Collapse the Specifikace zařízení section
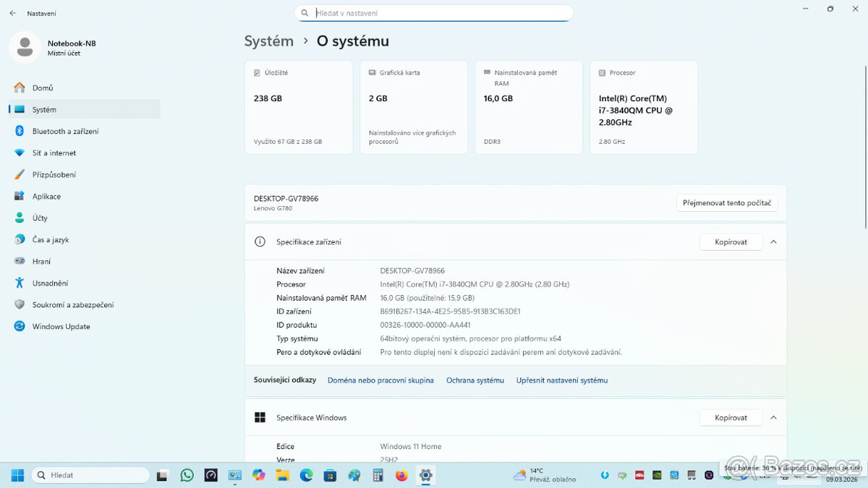The height and width of the screenshot is (488, 868). (x=773, y=241)
